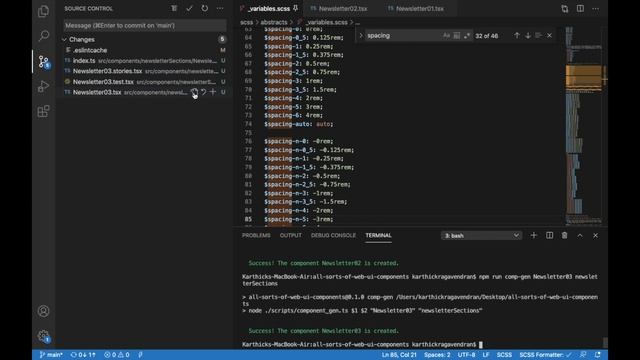Refresh the Source Control panel

(204, 8)
